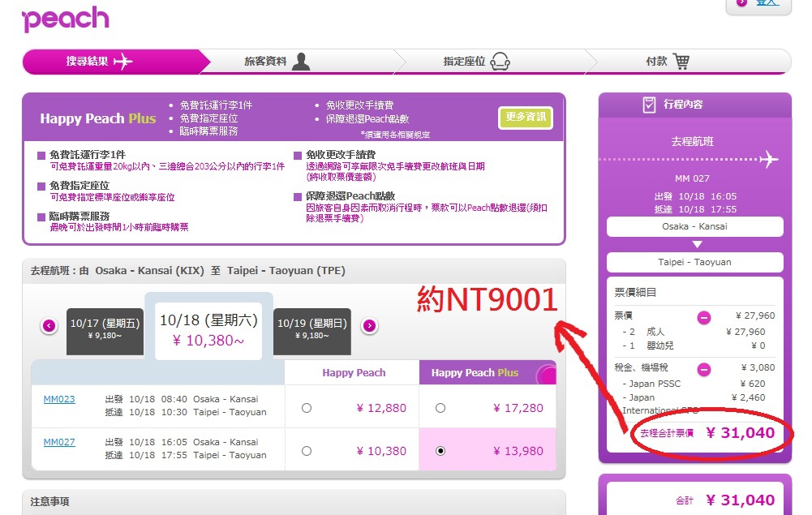Screen dimensions: 812x515
Task: Click the ¥ 13,980 fare for MM027
Action: 518,451
